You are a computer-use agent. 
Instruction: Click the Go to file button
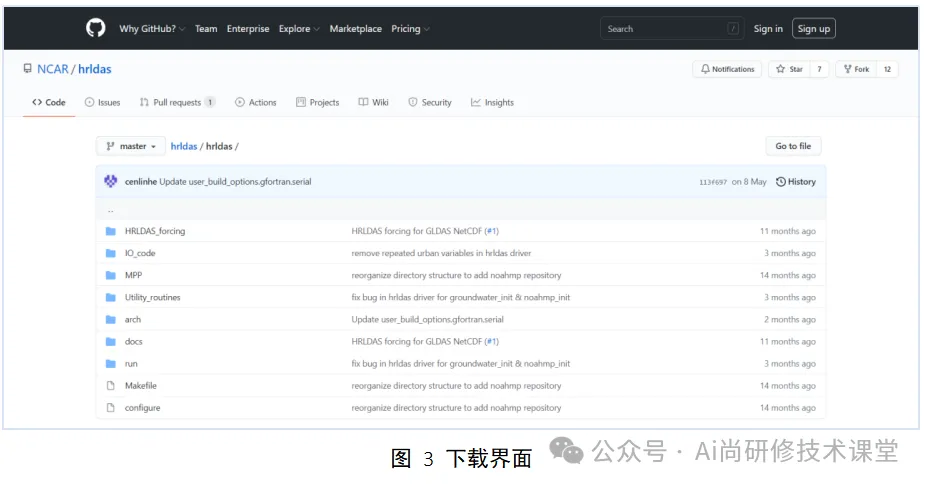793,146
